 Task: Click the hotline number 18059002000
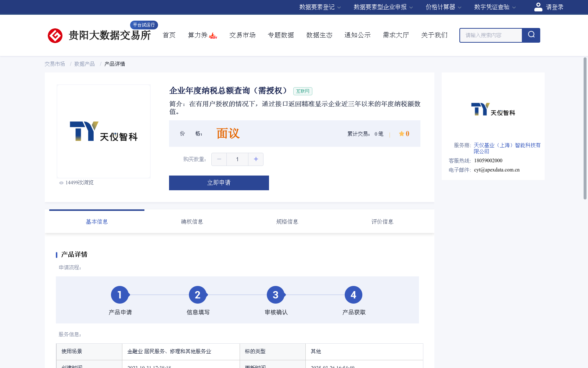pyautogui.click(x=488, y=161)
